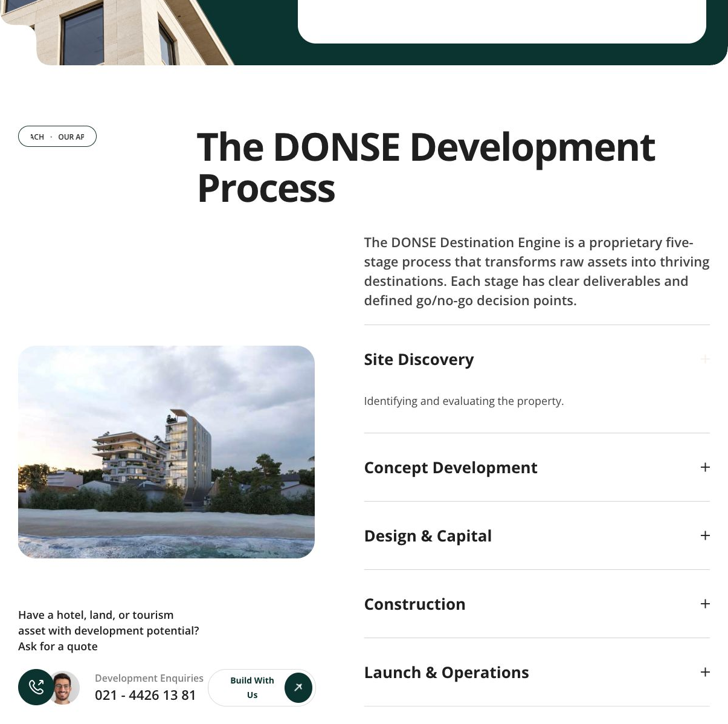Click the OUR AP scrolling tag pill
The image size is (728, 724).
pyautogui.click(x=57, y=137)
